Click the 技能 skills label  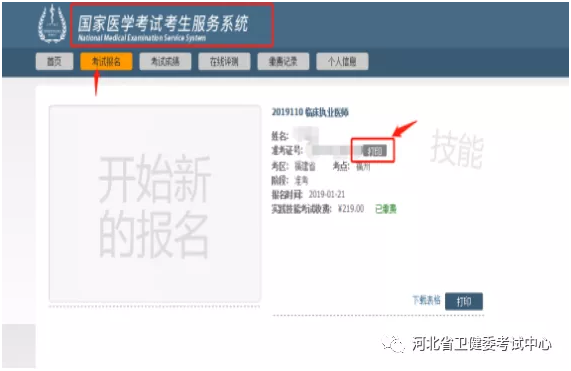tap(457, 150)
